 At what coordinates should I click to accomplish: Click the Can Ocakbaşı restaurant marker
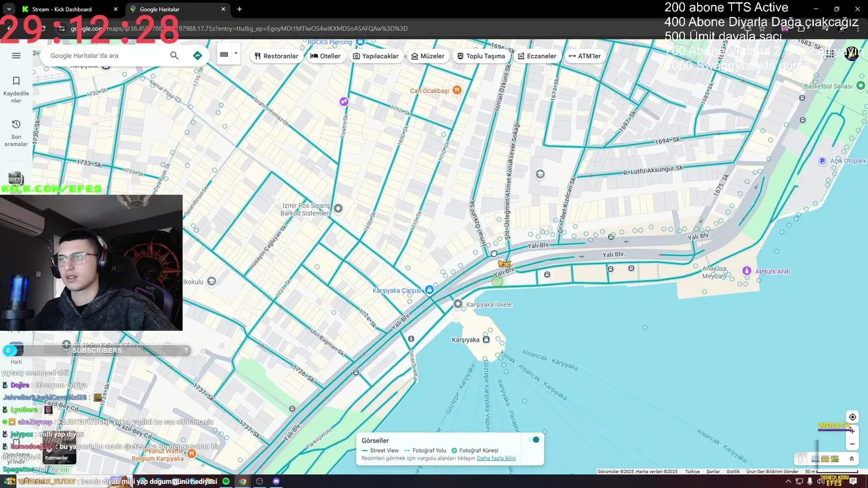[457, 90]
